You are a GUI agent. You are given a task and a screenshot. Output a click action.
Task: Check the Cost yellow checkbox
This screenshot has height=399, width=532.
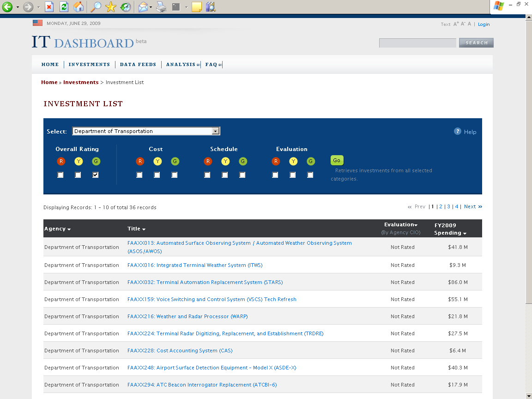click(157, 175)
